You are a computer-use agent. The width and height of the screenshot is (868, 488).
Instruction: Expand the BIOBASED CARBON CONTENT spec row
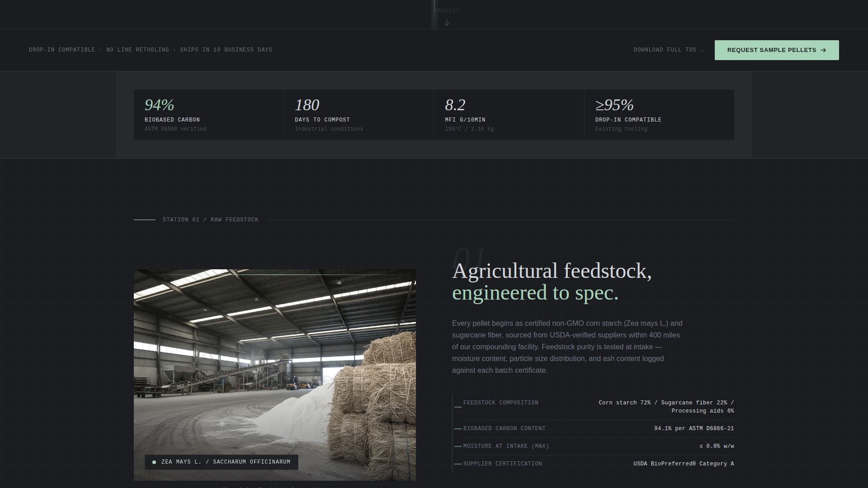click(594, 428)
